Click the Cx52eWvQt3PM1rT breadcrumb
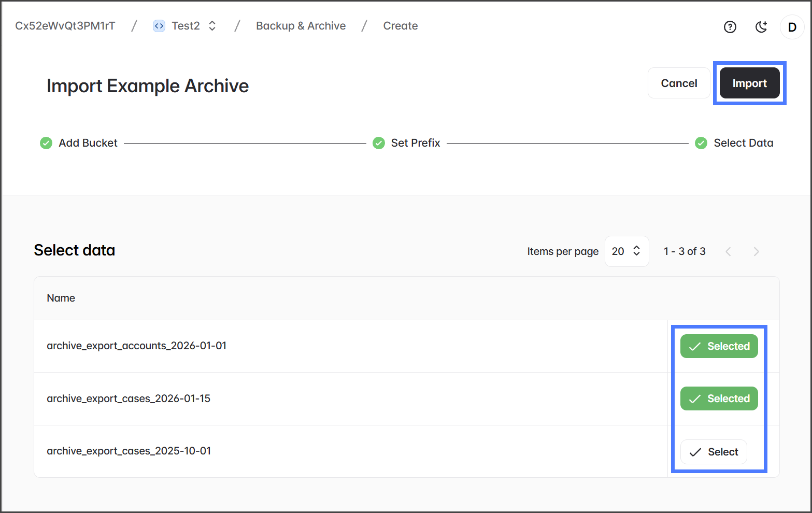The height and width of the screenshot is (513, 812). 65,26
